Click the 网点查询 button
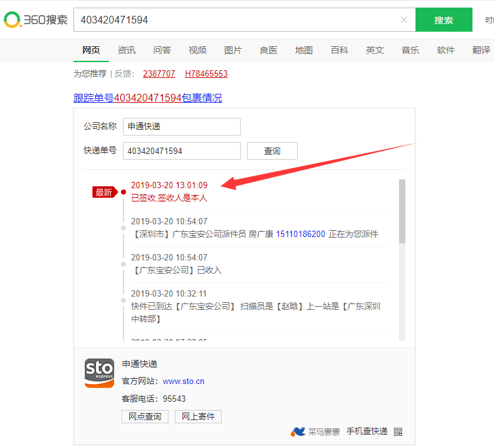This screenshot has height=448, width=494. click(145, 417)
